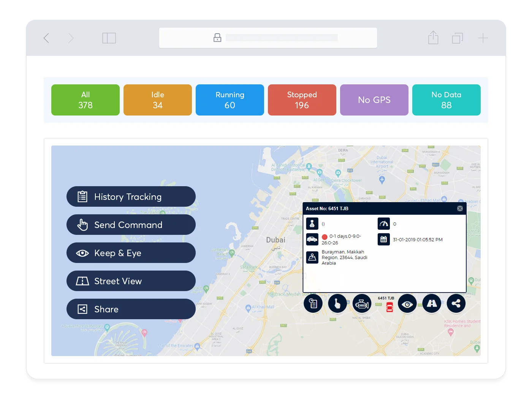Select the red vehicle marker 6451 TJB
Screen dimensions: 532x399
[389, 307]
